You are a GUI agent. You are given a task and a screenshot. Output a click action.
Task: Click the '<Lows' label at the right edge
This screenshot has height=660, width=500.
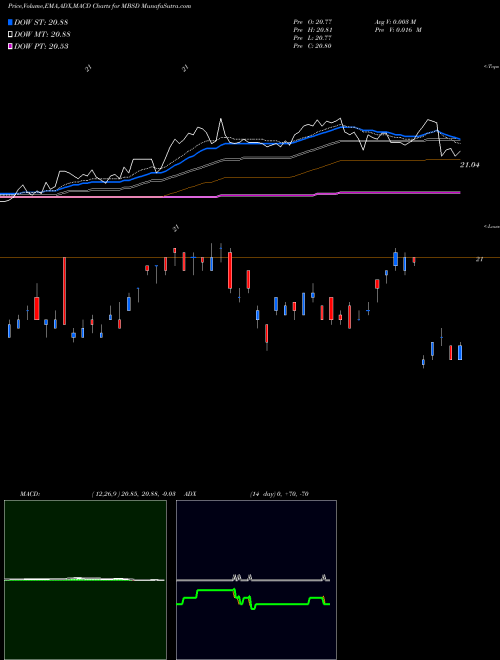pos(492,226)
